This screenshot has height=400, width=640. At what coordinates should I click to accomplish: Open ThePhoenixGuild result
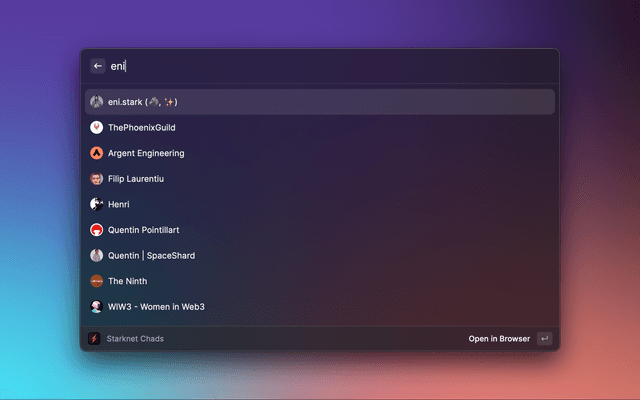320,128
